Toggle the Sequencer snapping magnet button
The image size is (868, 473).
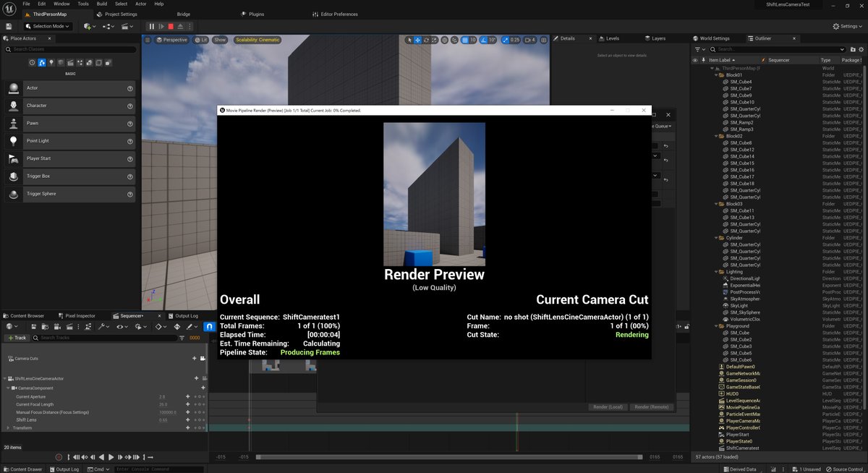click(x=209, y=326)
